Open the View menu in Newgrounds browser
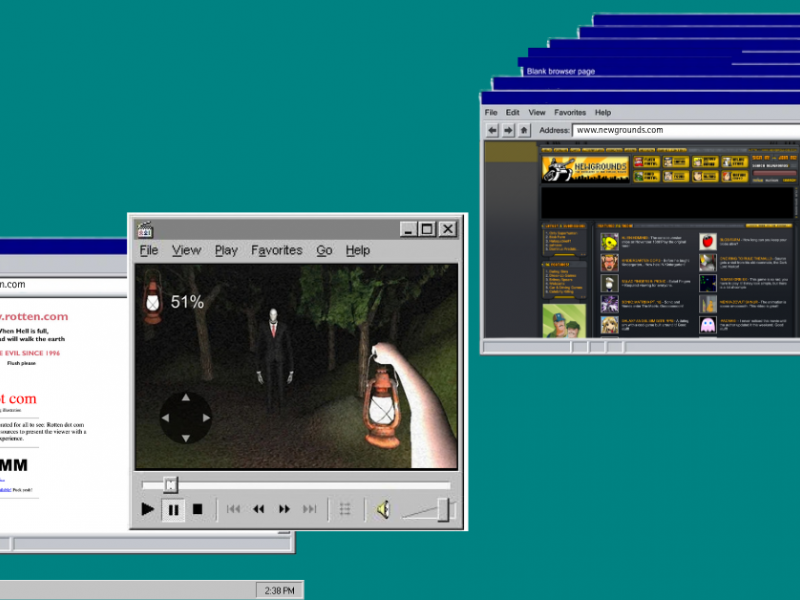Image resolution: width=800 pixels, height=600 pixels. pyautogui.click(x=537, y=112)
